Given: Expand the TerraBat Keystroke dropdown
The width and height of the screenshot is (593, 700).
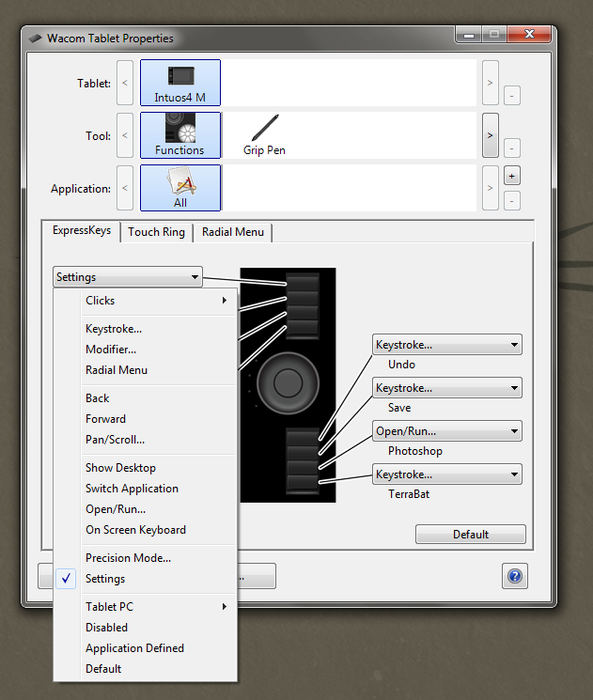Looking at the screenshot, I should tap(447, 474).
